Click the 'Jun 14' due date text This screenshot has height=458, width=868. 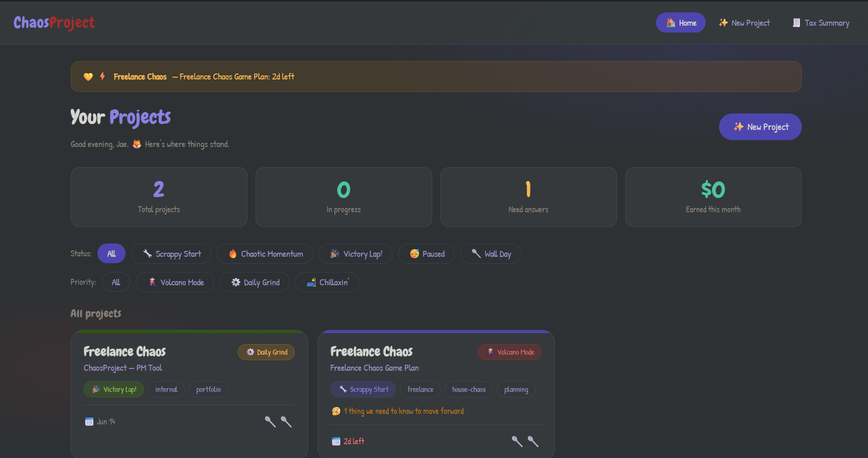pyautogui.click(x=106, y=422)
